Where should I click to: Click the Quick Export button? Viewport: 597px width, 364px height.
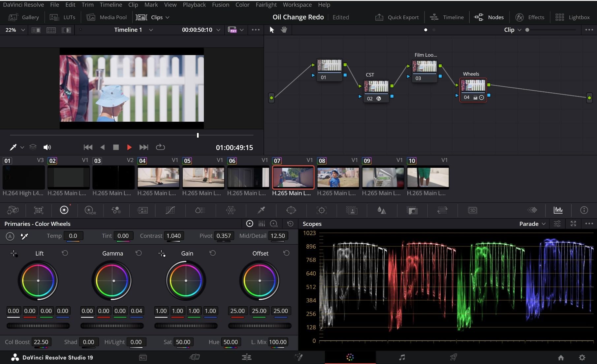tap(397, 17)
